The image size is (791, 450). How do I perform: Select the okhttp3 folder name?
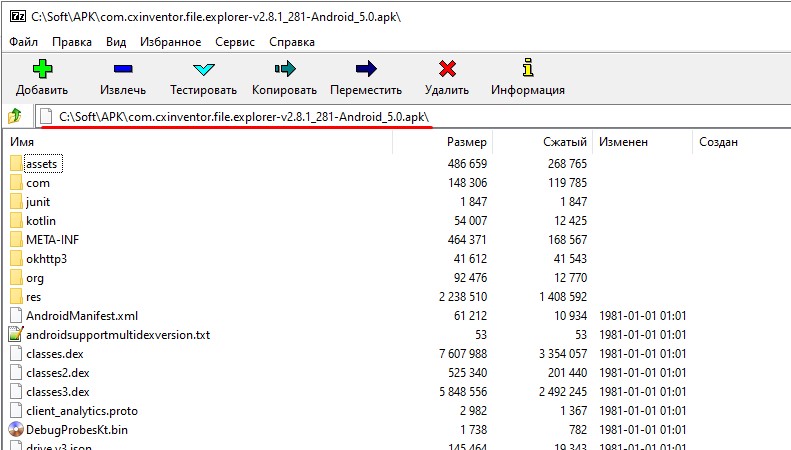pos(46,259)
